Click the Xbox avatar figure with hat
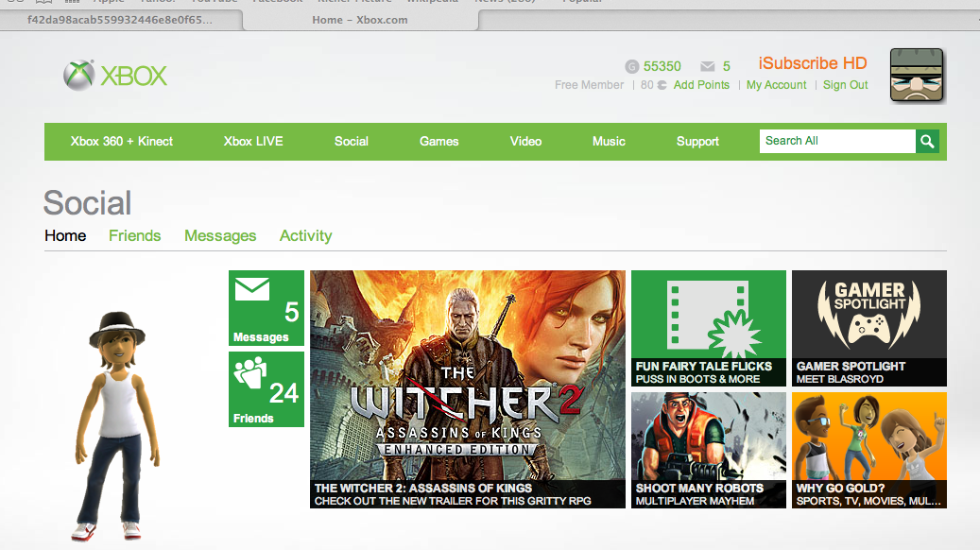 [117, 426]
